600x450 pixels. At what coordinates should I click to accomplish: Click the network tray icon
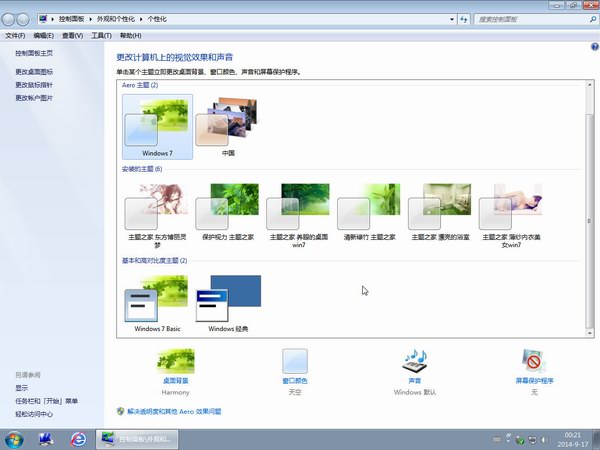coord(532,440)
